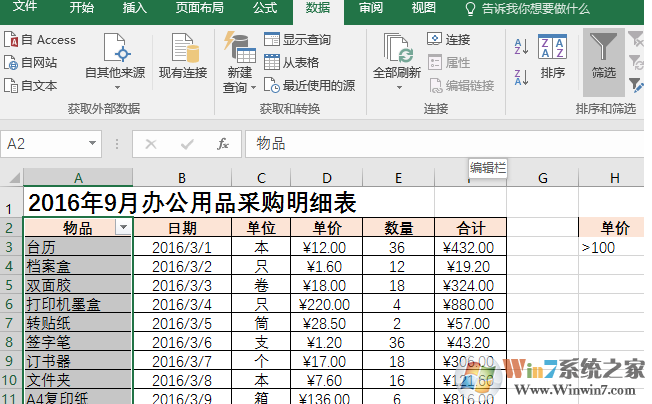Toggle the 筛选 (Filter) button
The height and width of the screenshot is (404, 652).
[603, 58]
